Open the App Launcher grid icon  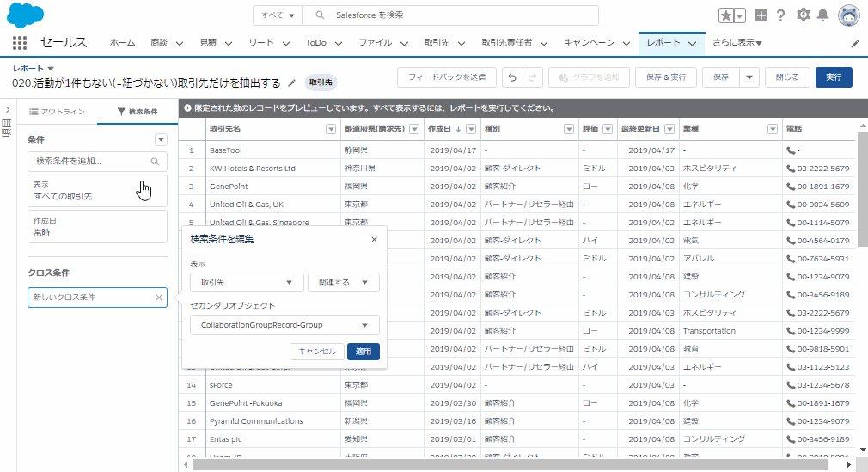(20, 43)
